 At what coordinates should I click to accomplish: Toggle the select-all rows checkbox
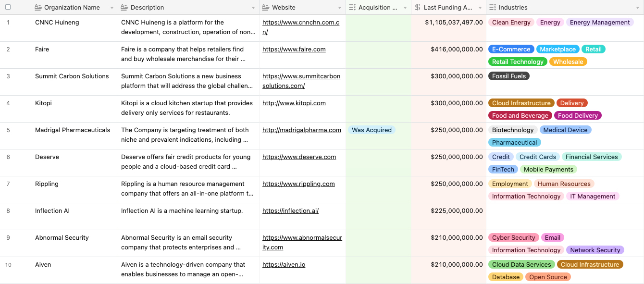pos(8,7)
